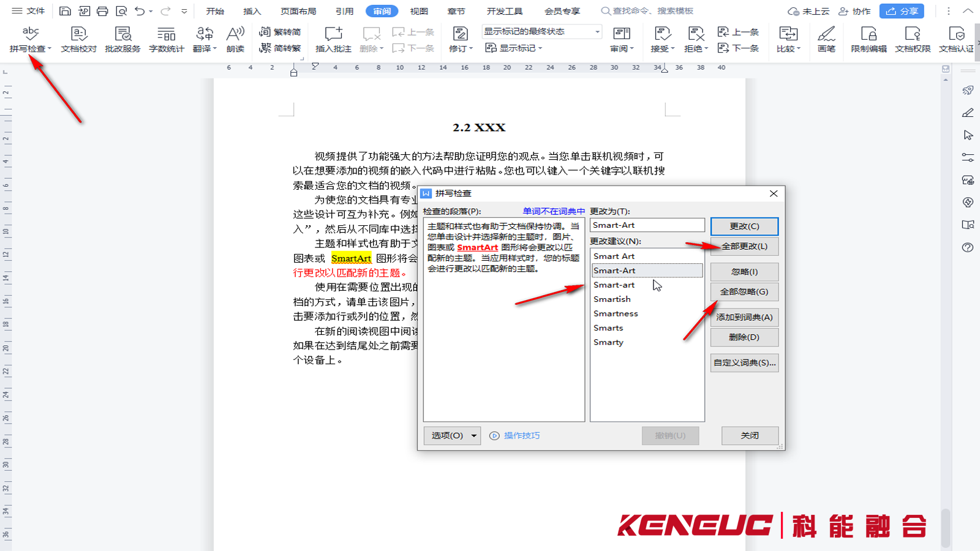980x551 pixels.
Task: Click the 删除(D) button in dialog
Action: point(744,337)
